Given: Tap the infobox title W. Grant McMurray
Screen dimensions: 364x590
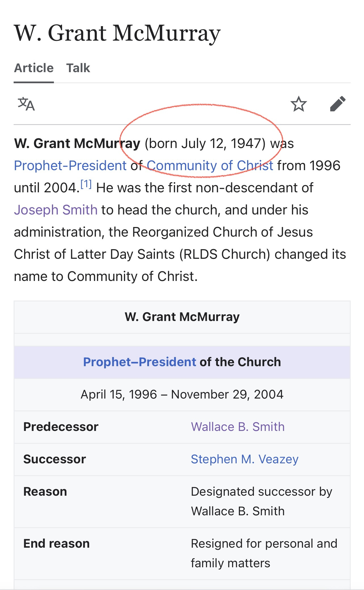Looking at the screenshot, I should (182, 317).
